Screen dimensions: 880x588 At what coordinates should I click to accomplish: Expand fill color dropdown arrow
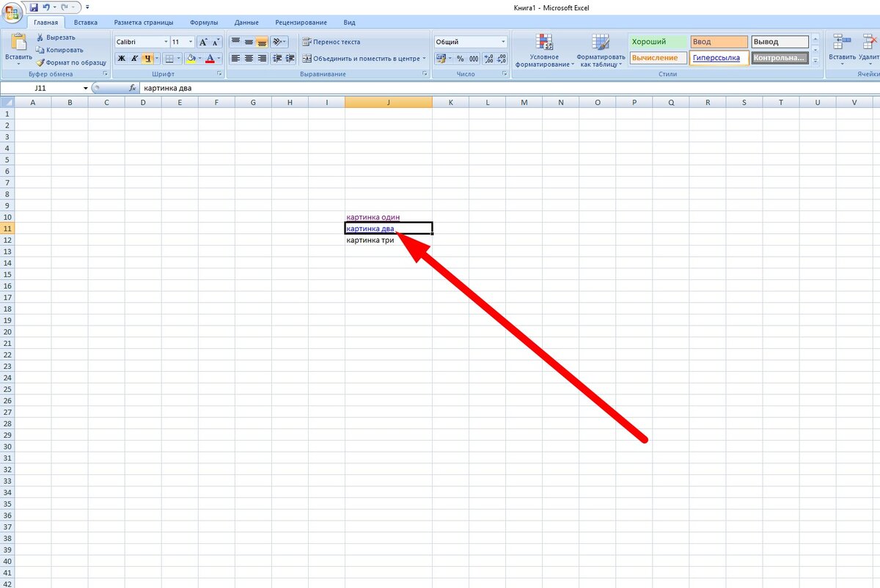[x=199, y=59]
